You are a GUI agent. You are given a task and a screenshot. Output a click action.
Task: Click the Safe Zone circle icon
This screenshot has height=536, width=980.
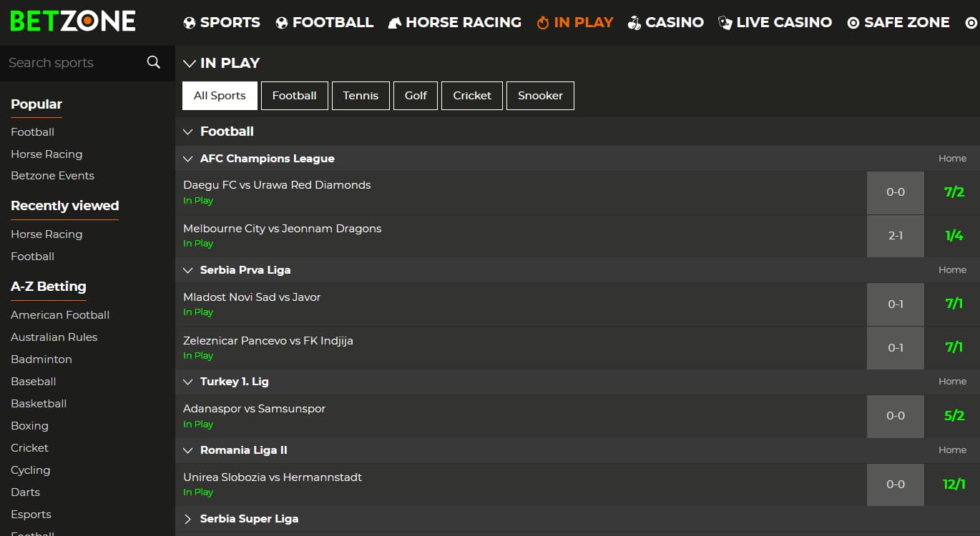[853, 23]
